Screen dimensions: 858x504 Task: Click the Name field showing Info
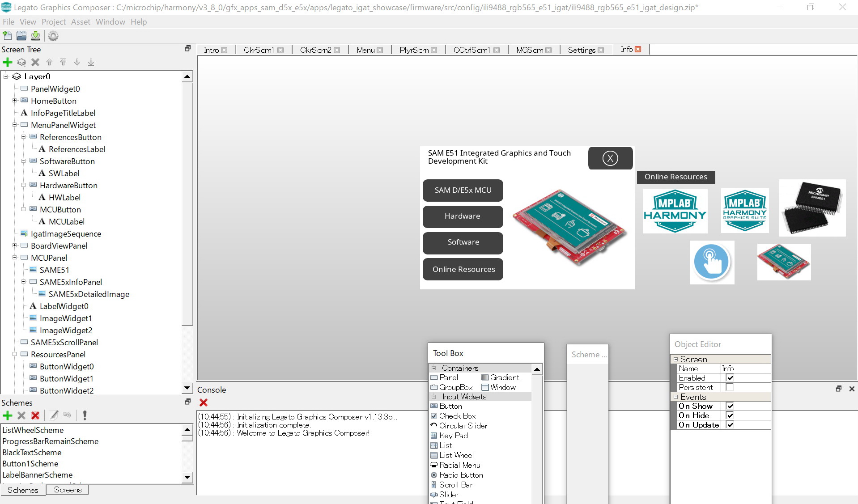[746, 368]
